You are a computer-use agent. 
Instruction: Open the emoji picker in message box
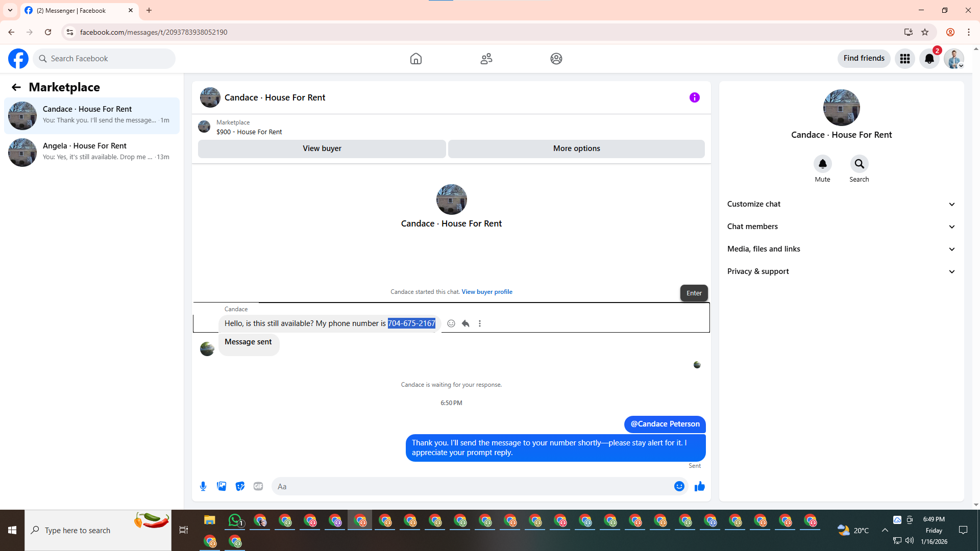click(679, 486)
